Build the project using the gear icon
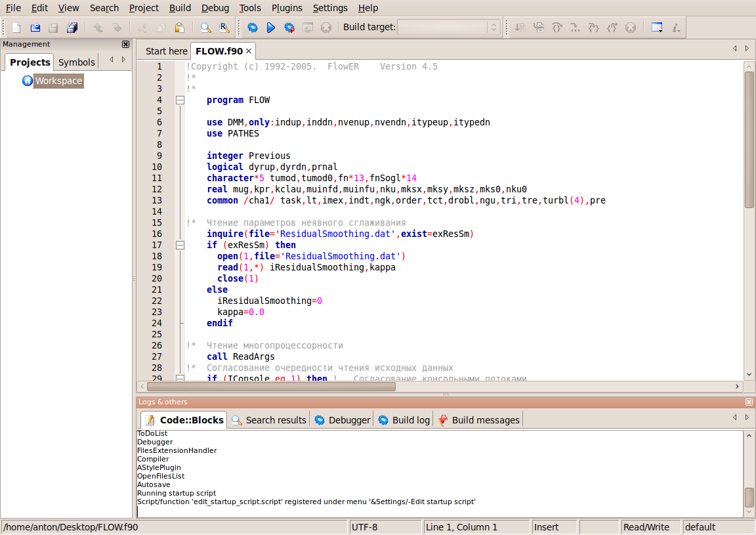 (253, 28)
